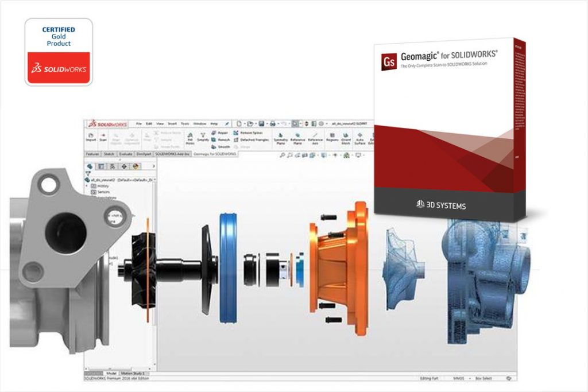Select the Sensors item in feature tree
Screen dimensions: 588x392
pos(100,192)
